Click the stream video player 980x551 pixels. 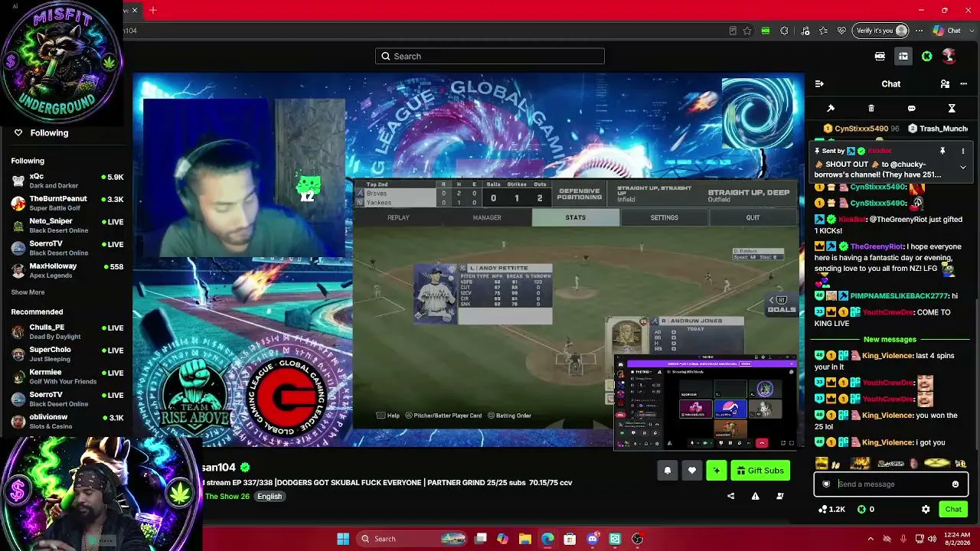tap(469, 260)
